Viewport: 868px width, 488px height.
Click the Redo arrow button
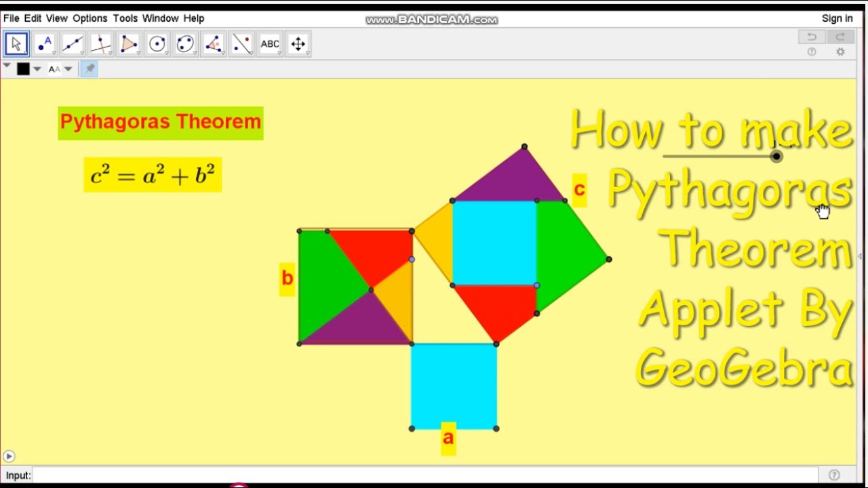pos(840,37)
